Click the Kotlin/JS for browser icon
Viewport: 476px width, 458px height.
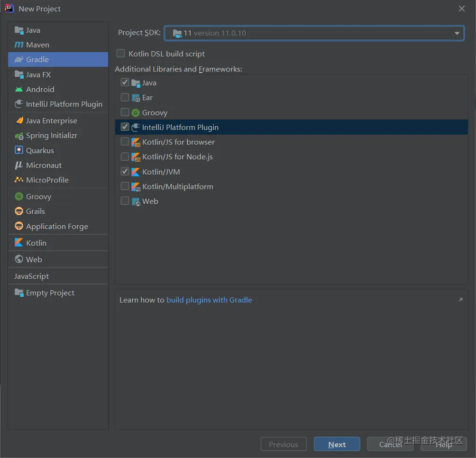pyautogui.click(x=136, y=142)
